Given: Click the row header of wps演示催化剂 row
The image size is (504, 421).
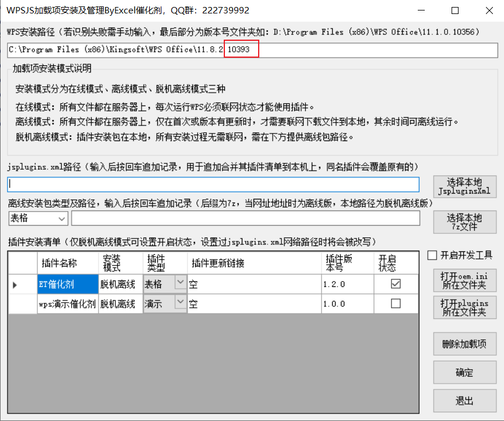Looking at the screenshot, I should (x=23, y=304).
